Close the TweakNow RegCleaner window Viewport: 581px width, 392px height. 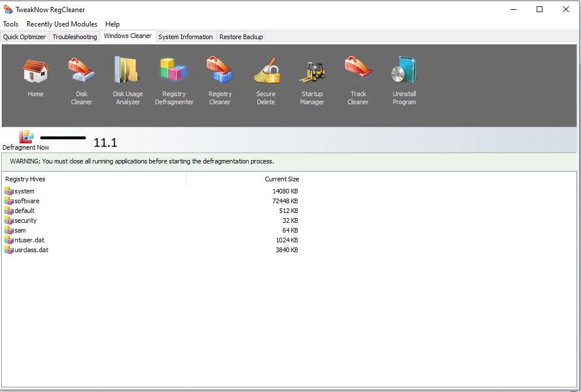(x=566, y=9)
